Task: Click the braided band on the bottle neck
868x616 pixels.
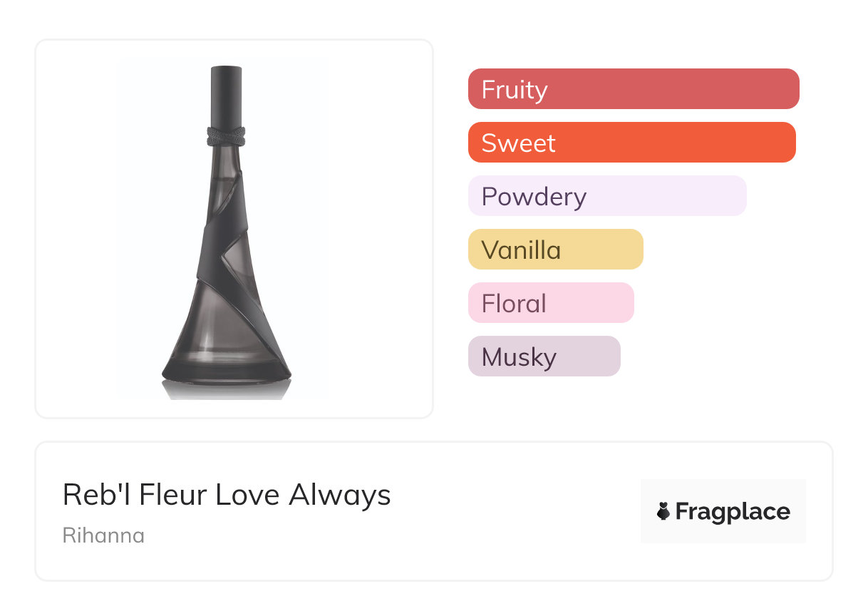Action: [x=226, y=135]
